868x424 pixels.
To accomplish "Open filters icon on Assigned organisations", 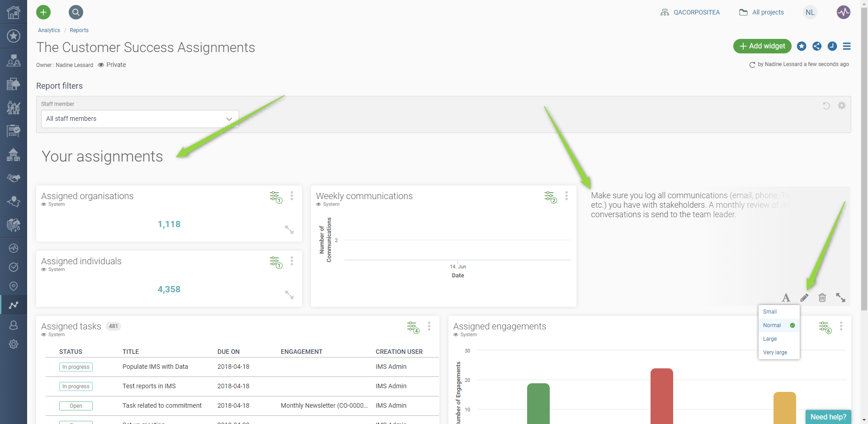I will (276, 197).
